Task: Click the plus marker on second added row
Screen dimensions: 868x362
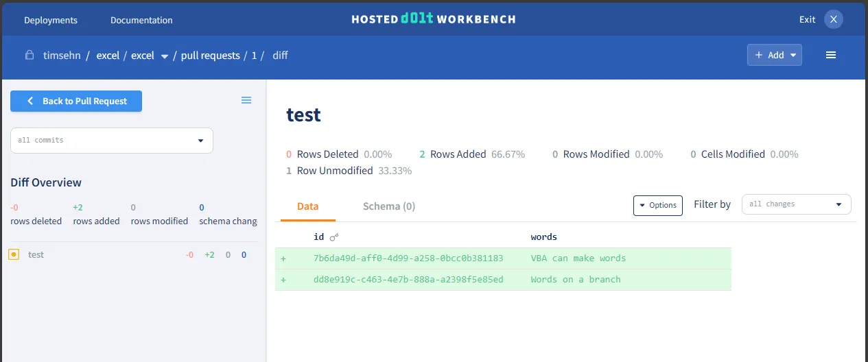Action: [283, 280]
